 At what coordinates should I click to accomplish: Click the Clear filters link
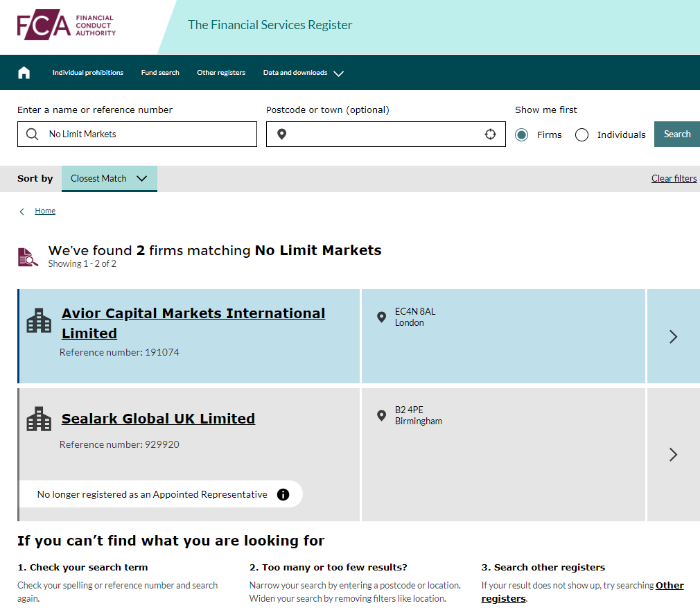(x=674, y=178)
